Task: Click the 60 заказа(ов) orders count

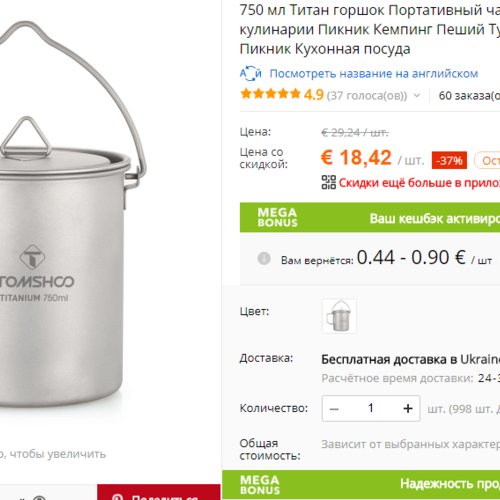Action: coord(469,96)
